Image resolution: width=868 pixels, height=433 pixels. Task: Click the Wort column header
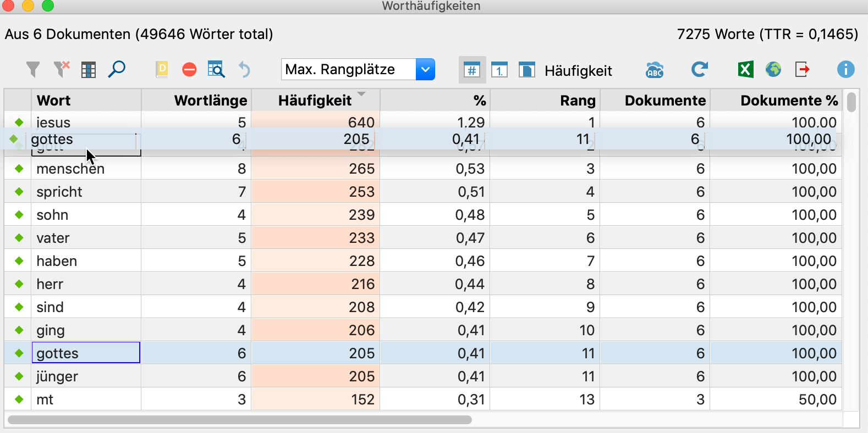click(54, 101)
